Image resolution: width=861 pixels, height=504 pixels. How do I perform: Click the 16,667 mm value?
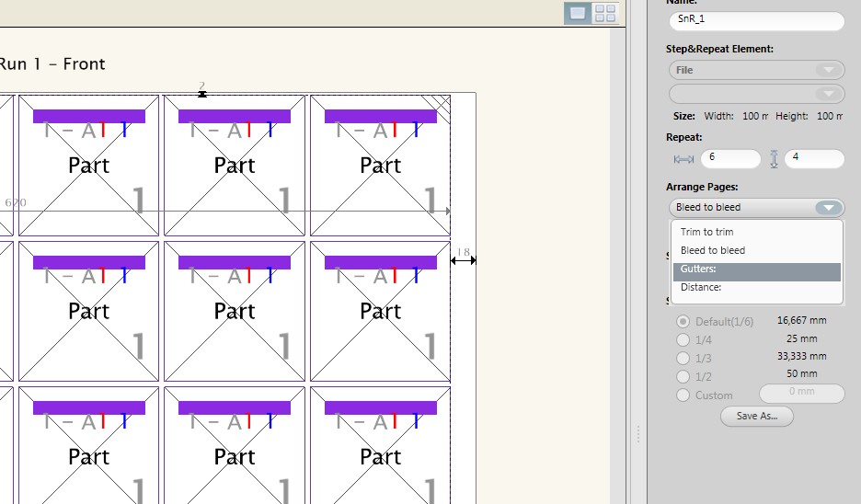(802, 320)
